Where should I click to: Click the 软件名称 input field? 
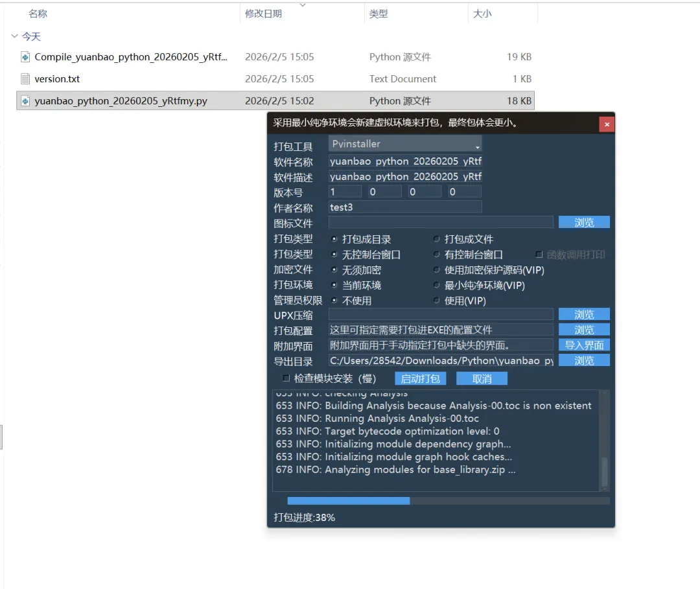(x=405, y=161)
